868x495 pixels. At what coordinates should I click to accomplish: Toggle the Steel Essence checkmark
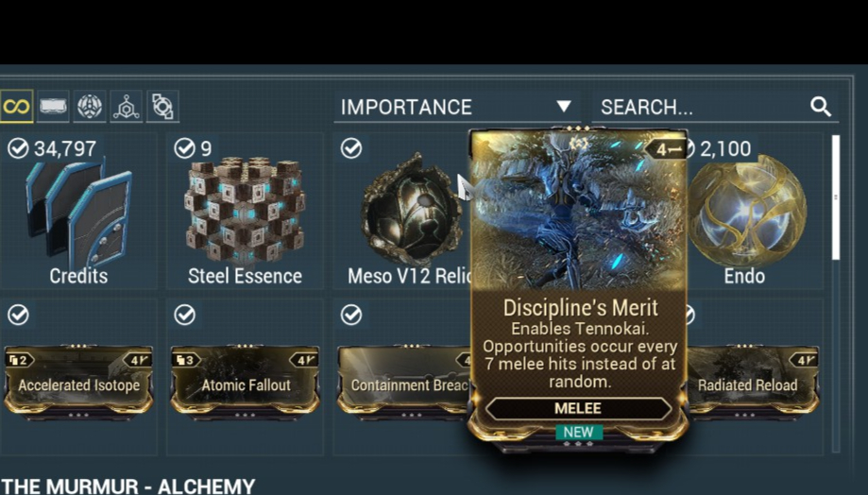tap(184, 148)
